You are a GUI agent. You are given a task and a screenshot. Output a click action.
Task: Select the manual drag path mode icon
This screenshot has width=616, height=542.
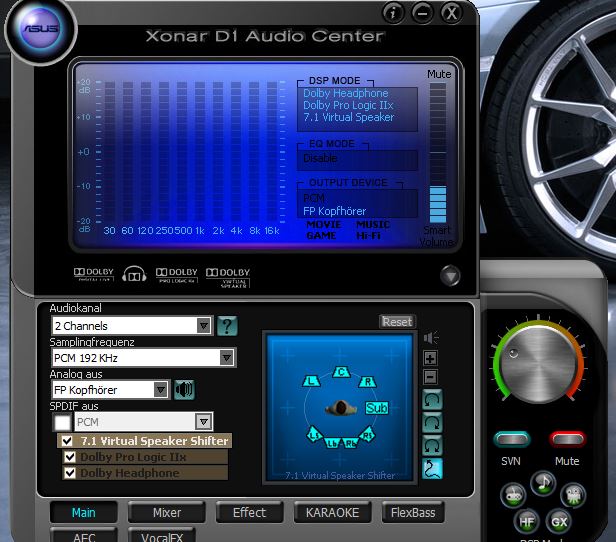432,469
